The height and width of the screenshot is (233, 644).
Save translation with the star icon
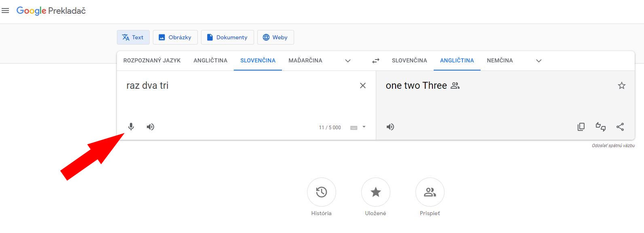click(x=622, y=86)
